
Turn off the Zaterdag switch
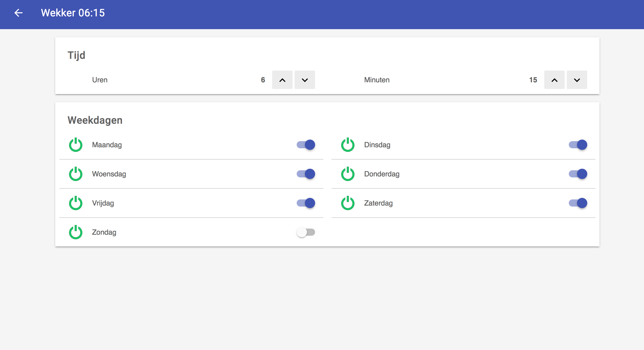click(x=578, y=203)
